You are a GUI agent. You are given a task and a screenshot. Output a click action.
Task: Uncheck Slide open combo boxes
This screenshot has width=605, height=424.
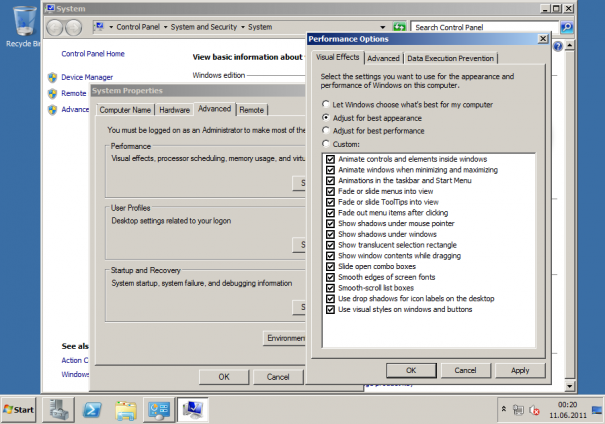[330, 267]
